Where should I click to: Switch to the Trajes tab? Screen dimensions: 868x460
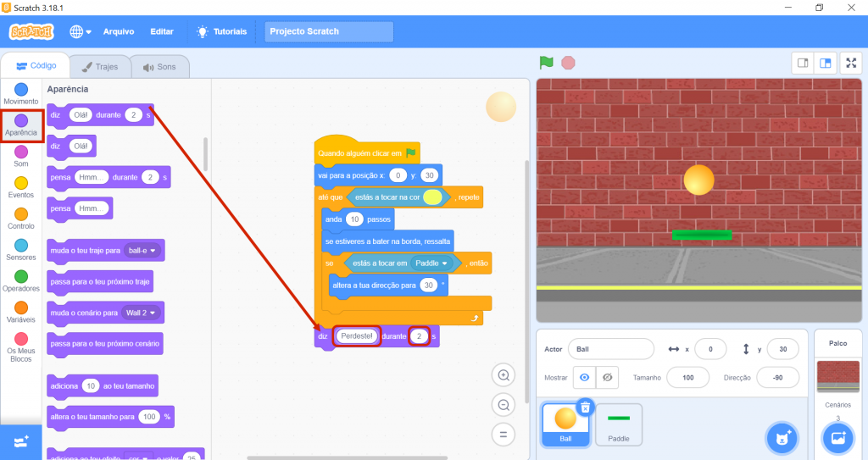point(100,66)
